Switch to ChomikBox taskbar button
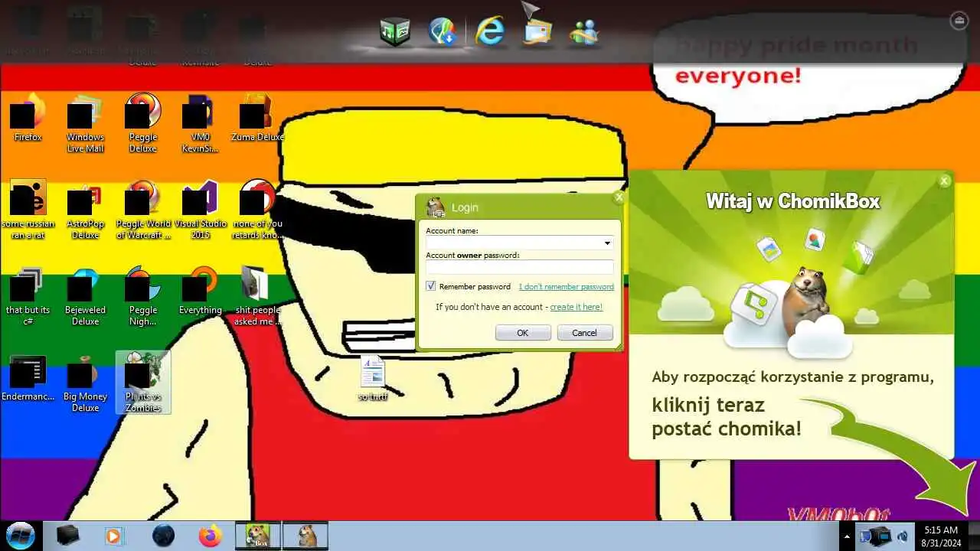 [257, 536]
